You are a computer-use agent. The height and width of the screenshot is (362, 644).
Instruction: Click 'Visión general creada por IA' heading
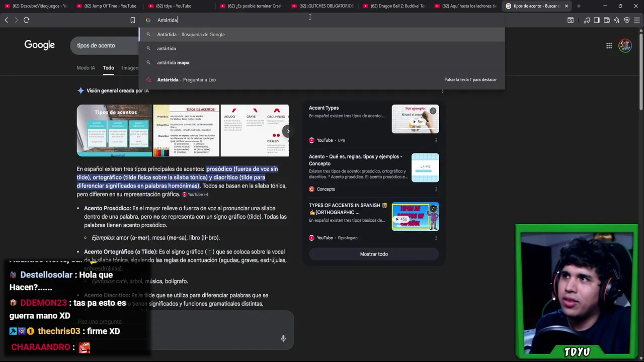pos(118,91)
